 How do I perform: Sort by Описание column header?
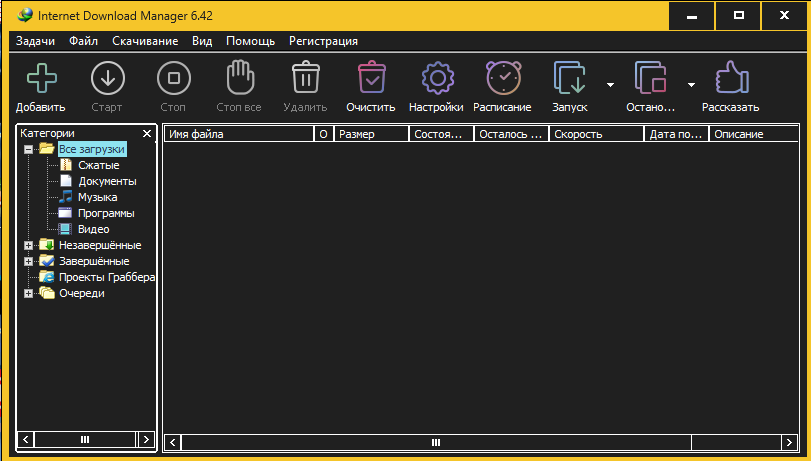click(x=754, y=134)
